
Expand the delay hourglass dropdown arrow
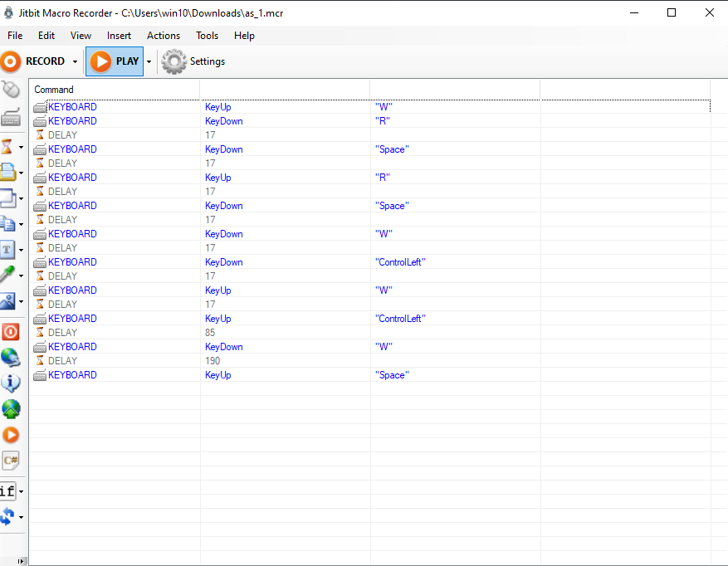(21, 147)
